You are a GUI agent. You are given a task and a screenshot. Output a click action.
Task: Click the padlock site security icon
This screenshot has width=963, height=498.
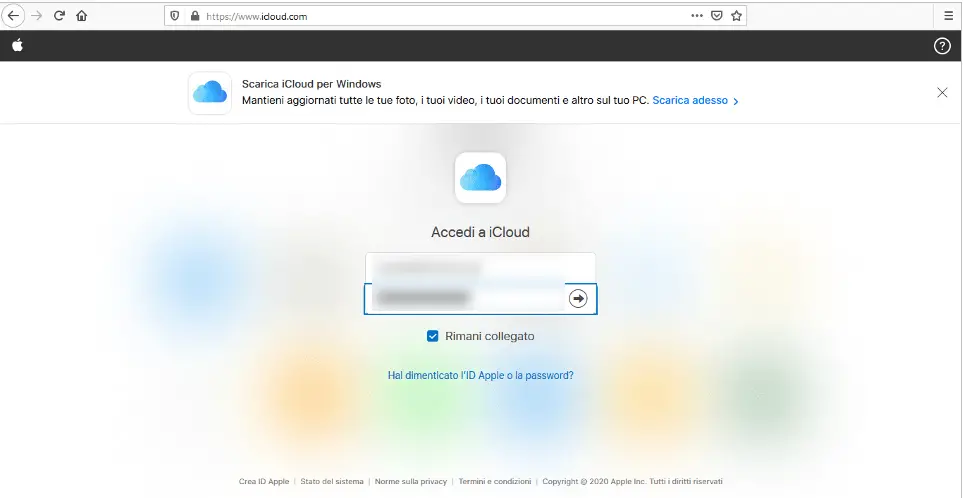[x=195, y=16]
